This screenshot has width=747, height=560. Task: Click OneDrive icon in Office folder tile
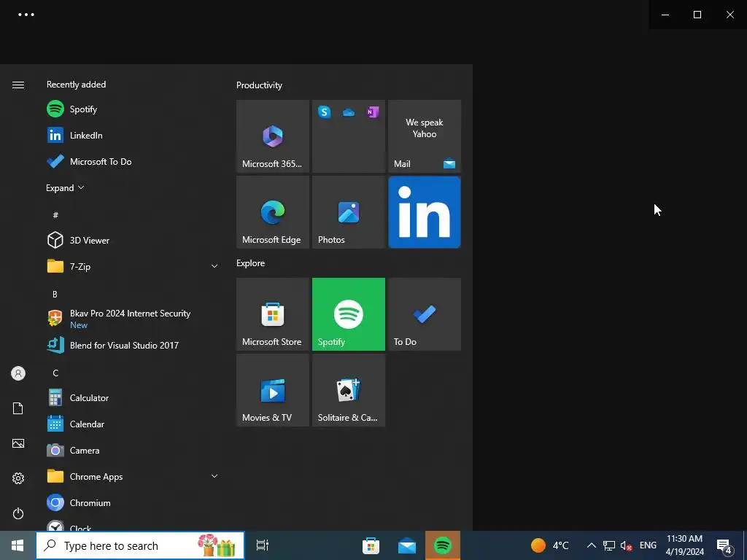(x=349, y=112)
